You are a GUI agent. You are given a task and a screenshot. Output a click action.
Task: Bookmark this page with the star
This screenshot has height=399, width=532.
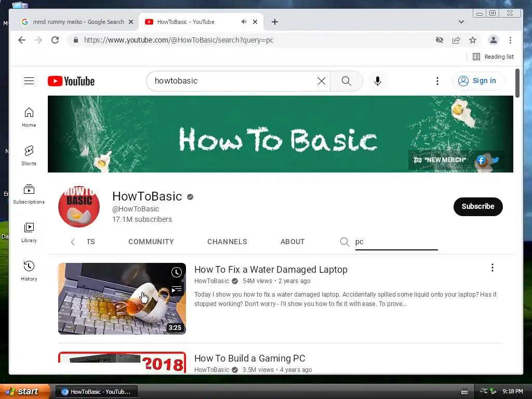pyautogui.click(x=473, y=40)
